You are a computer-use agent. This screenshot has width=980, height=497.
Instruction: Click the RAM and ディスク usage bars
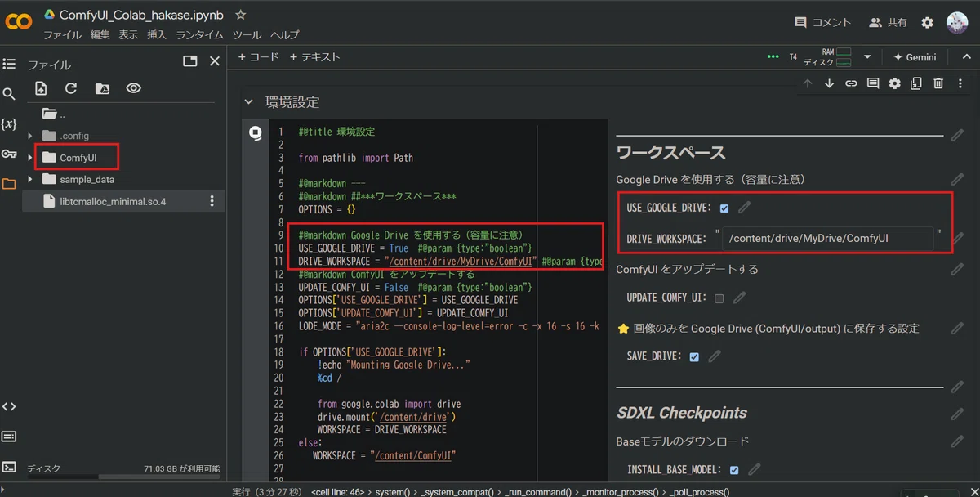pos(826,57)
